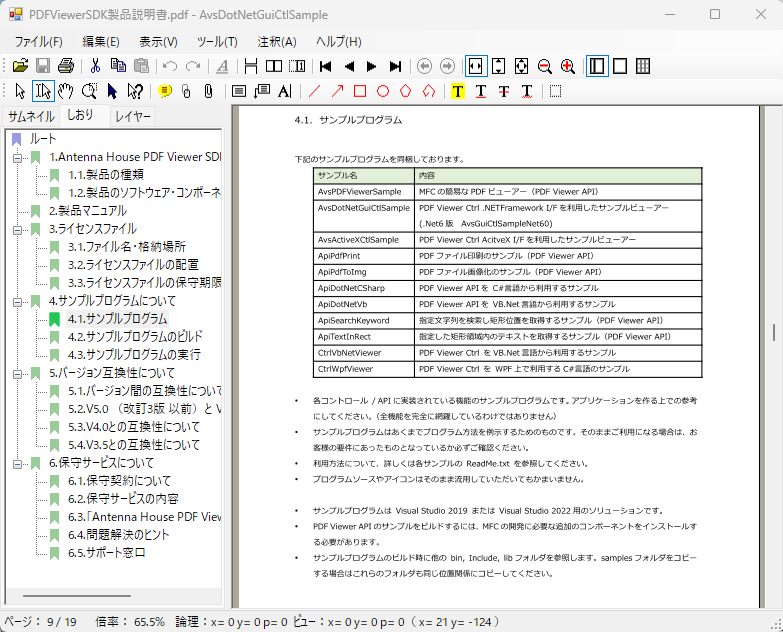The height and width of the screenshot is (632, 783).
Task: Select the red rectangle annotation tool
Action: pyautogui.click(x=360, y=91)
